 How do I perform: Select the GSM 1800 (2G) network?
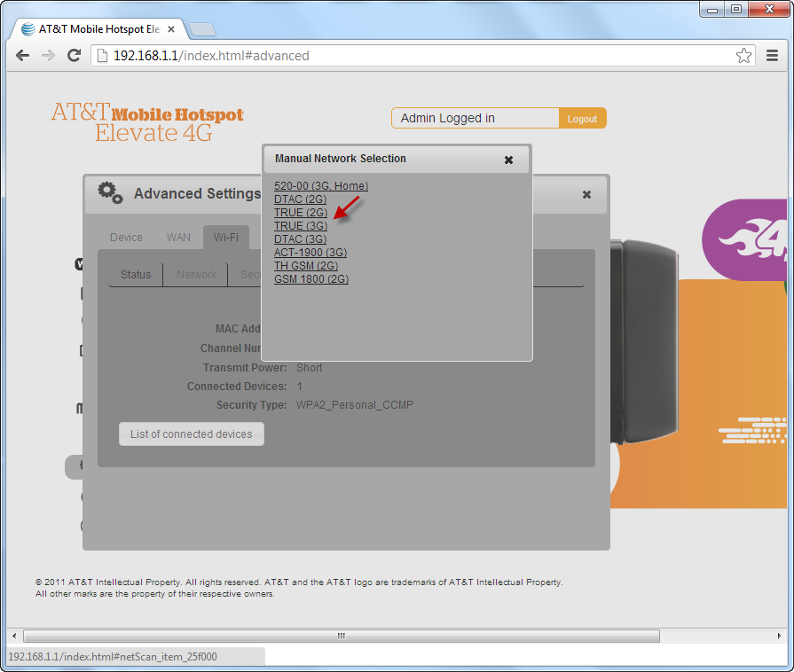point(311,279)
